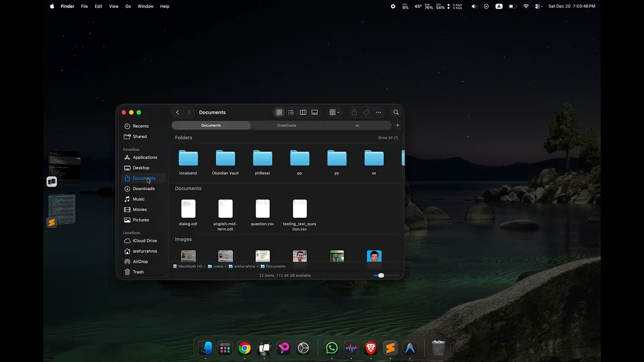Viewport: 644px width, 362px height.
Task: Open Control Center from menu bar
Action: 538,6
